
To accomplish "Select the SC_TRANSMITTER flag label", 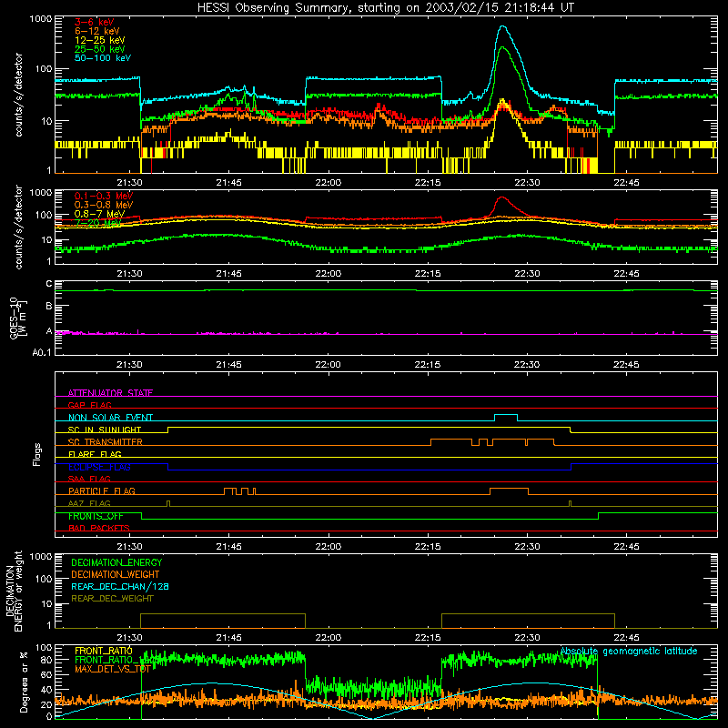I will tap(106, 441).
